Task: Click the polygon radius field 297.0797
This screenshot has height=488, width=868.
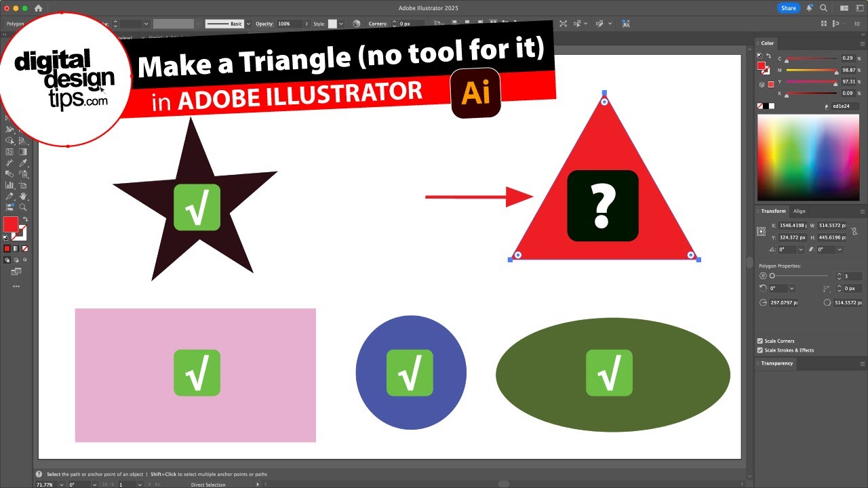Action: click(783, 302)
